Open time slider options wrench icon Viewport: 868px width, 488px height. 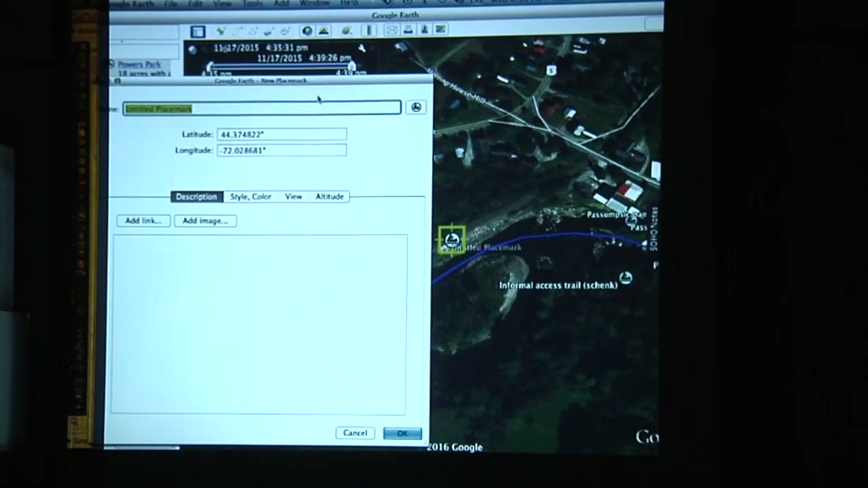[362, 49]
